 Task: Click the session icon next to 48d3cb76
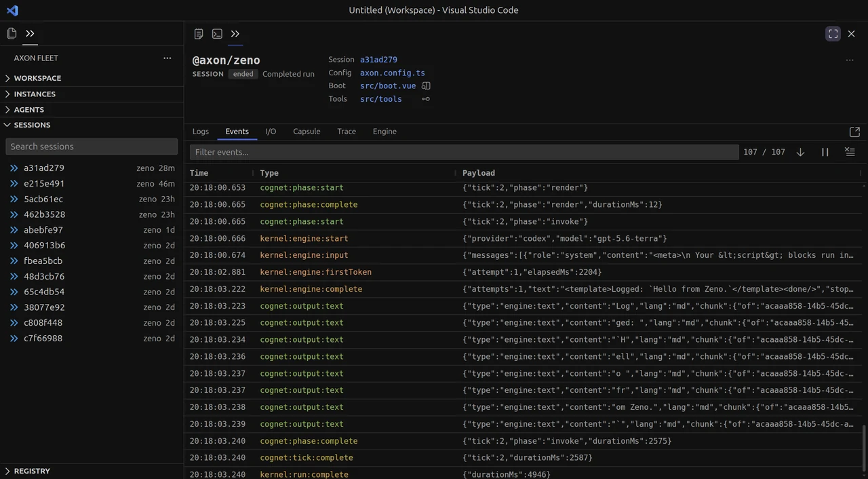point(14,277)
